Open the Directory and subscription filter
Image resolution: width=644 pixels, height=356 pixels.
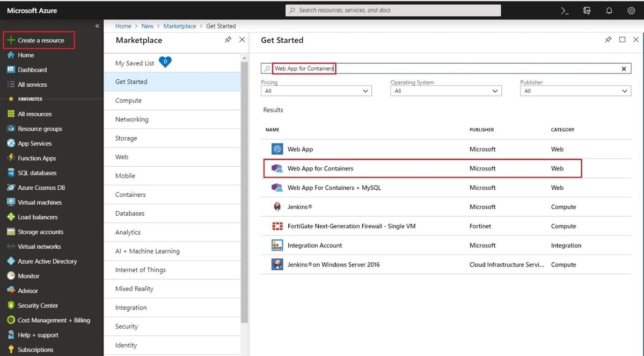(586, 10)
